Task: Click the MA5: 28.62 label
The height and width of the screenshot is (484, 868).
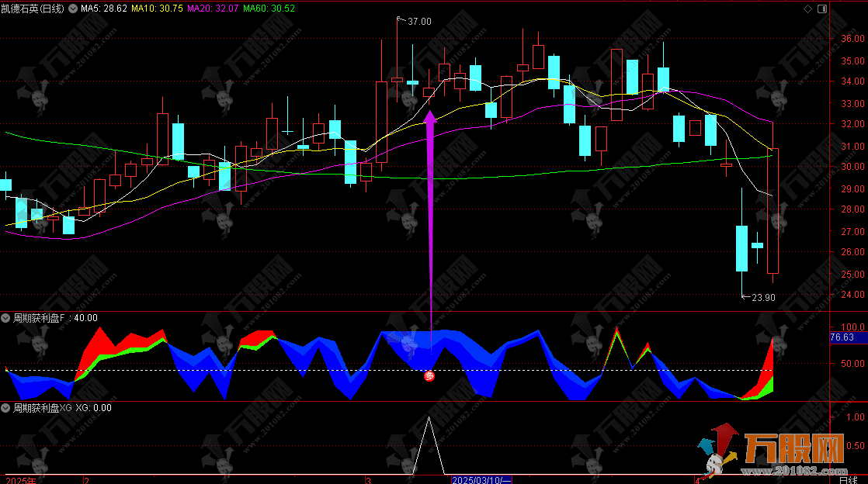Action: coord(104,9)
